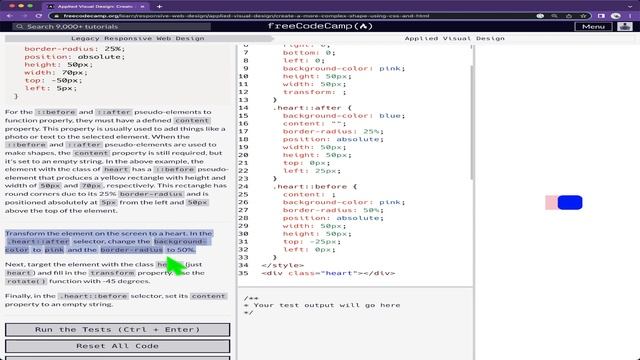
Task: Click the zoom magnifier icon in address bar
Action: (554, 16)
